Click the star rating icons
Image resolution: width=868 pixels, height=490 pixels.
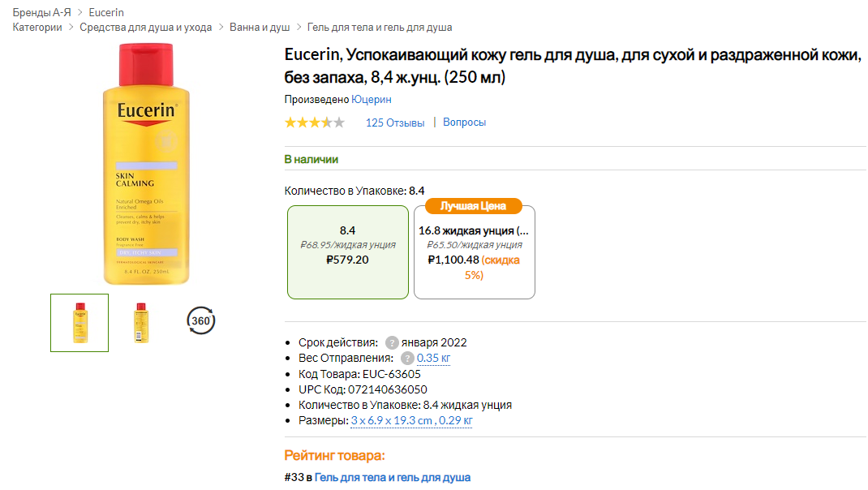[x=314, y=122]
